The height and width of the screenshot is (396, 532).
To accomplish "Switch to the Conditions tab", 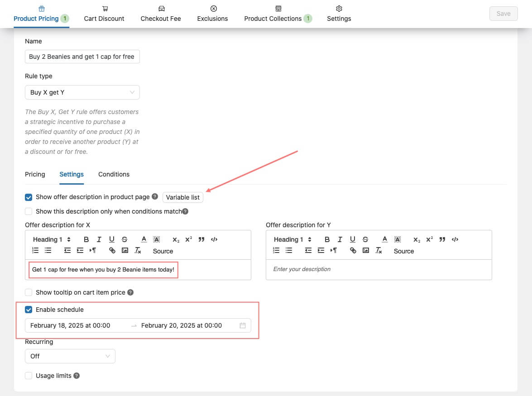I will [x=114, y=174].
